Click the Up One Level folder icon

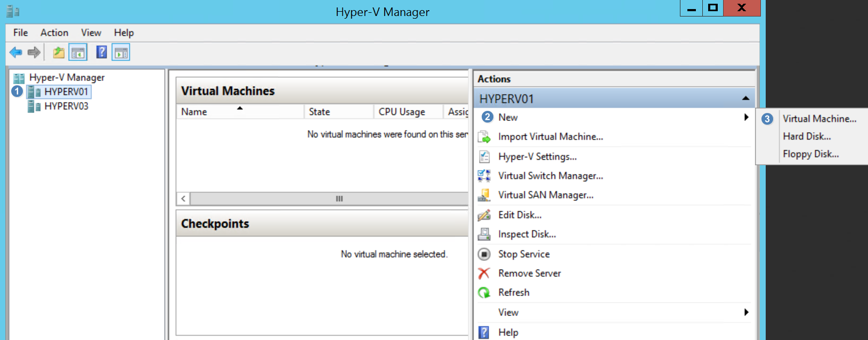pos(59,52)
